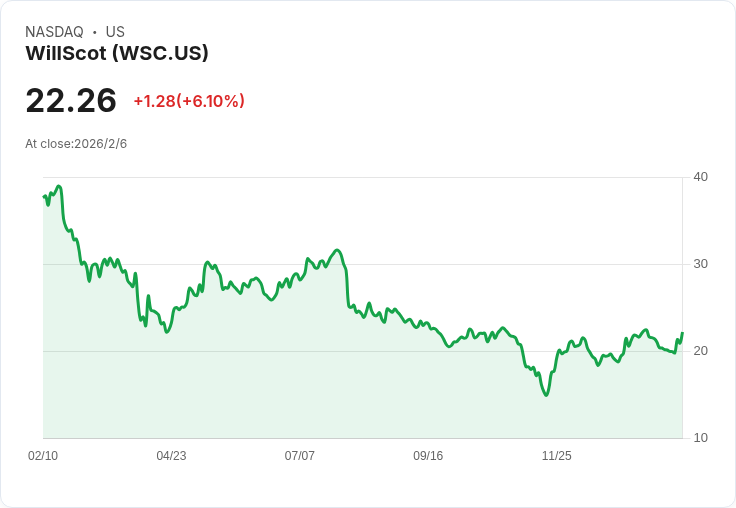
Task: Click the dot separator between NASDAQ and US
Action: tap(94, 32)
